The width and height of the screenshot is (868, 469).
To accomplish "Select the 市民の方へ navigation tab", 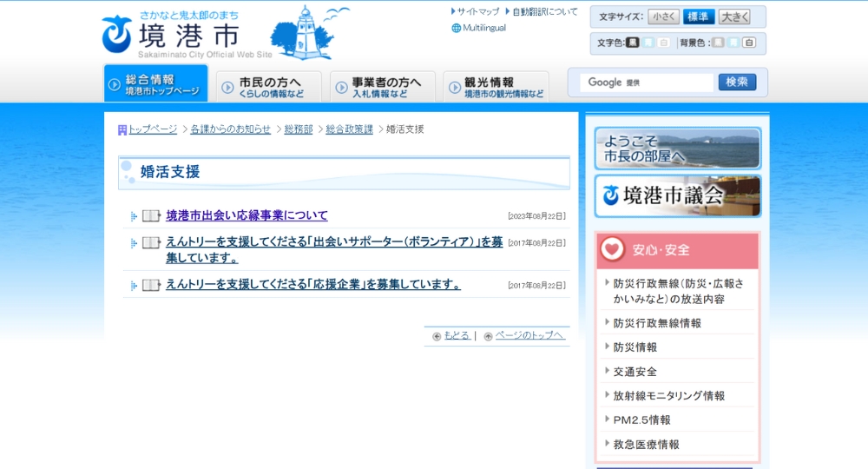I will (x=268, y=87).
